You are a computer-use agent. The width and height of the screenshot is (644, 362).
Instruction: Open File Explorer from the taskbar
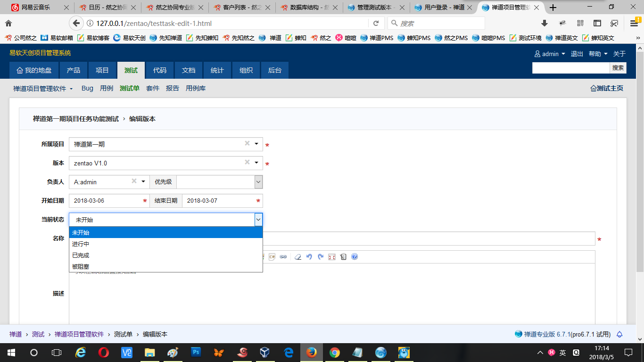tap(150, 352)
